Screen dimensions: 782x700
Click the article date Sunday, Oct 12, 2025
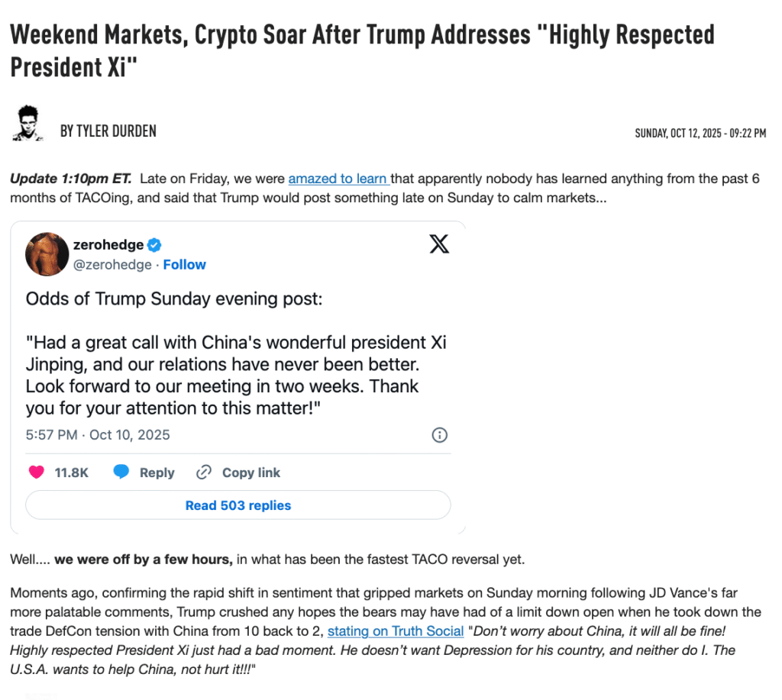[700, 134]
